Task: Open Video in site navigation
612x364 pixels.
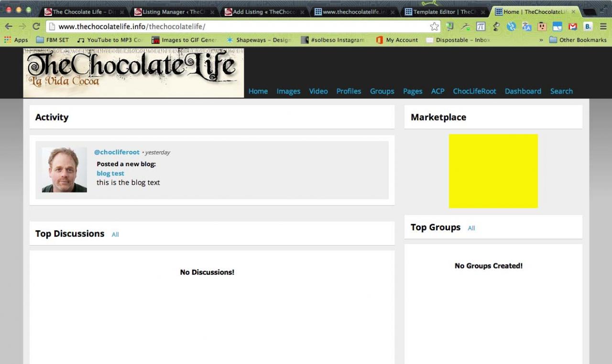Action: coord(318,91)
